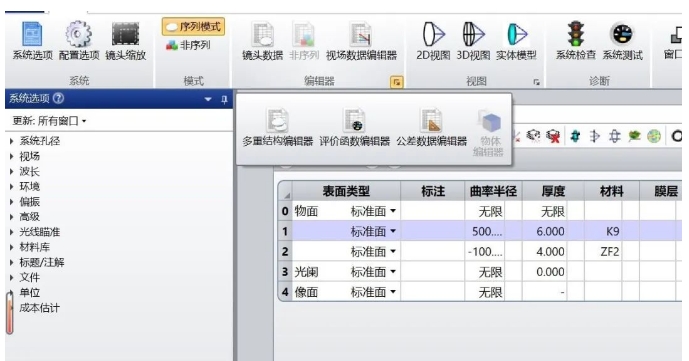This screenshot has height=361, width=689.
Task: Switch to 非序列 mode
Action: 188,45
